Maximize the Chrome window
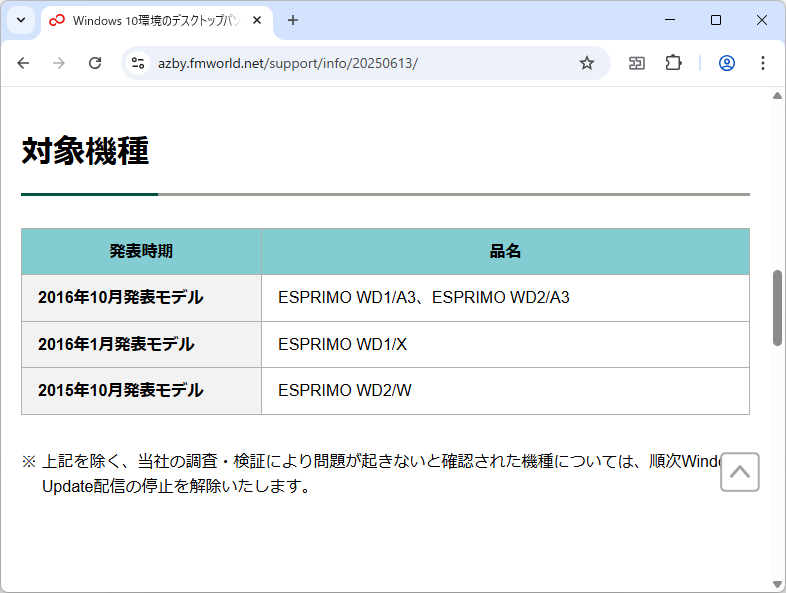Image resolution: width=786 pixels, height=593 pixels. (716, 20)
